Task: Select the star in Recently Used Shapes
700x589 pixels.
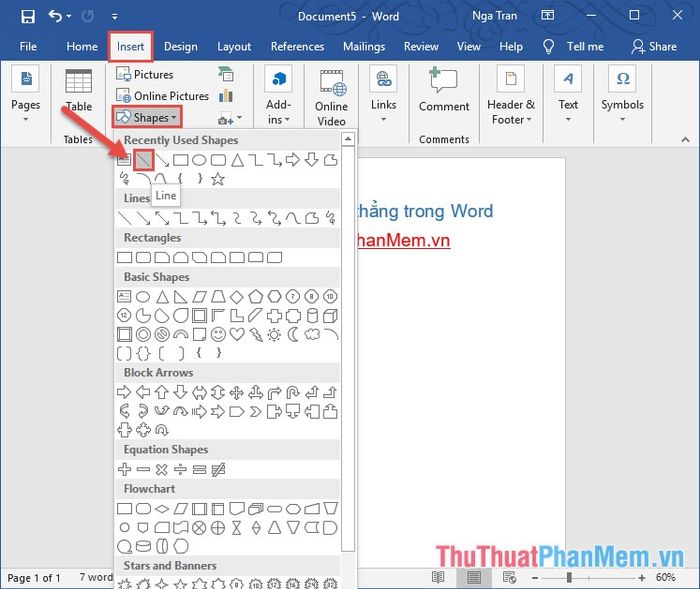Action: click(x=218, y=179)
